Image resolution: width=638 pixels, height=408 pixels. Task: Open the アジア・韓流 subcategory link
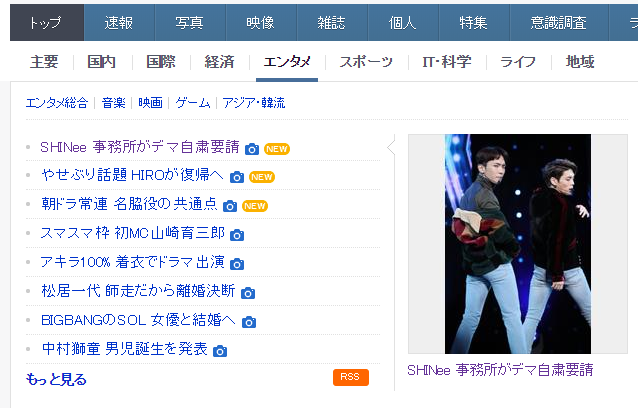pyautogui.click(x=254, y=103)
